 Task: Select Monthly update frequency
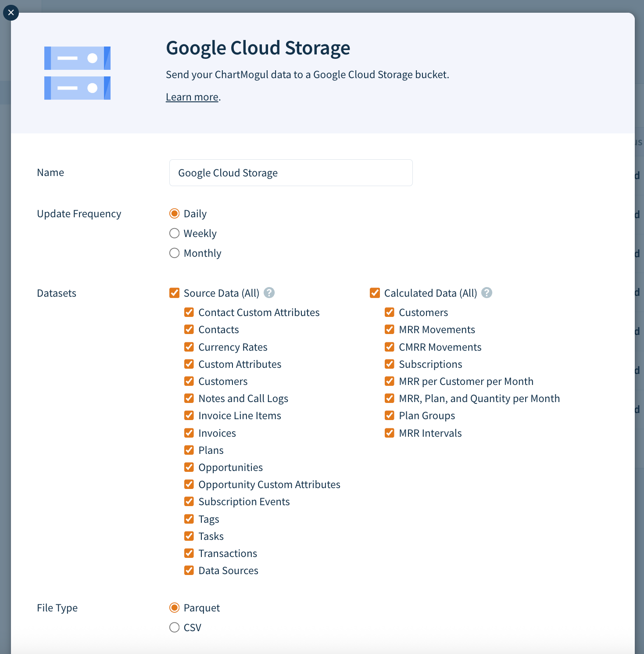175,253
